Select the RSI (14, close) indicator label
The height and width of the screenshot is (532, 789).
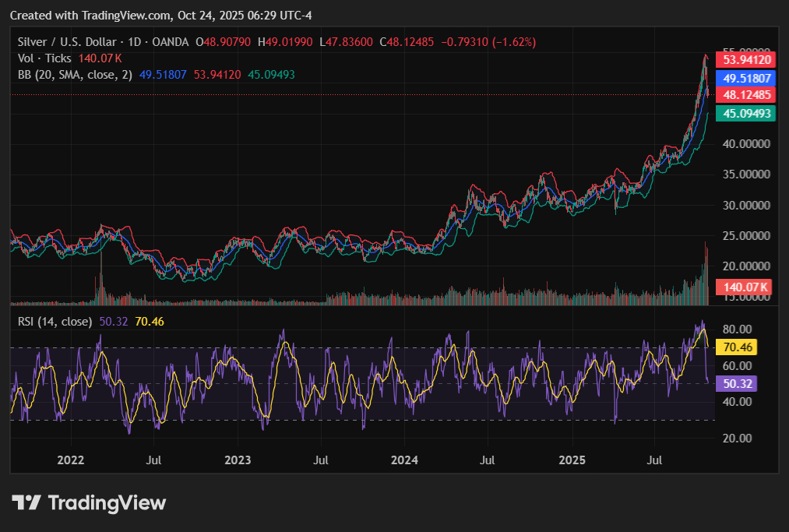[55, 321]
